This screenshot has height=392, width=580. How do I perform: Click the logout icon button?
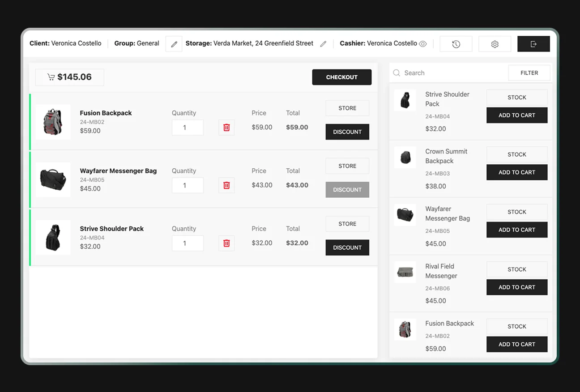pyautogui.click(x=533, y=44)
